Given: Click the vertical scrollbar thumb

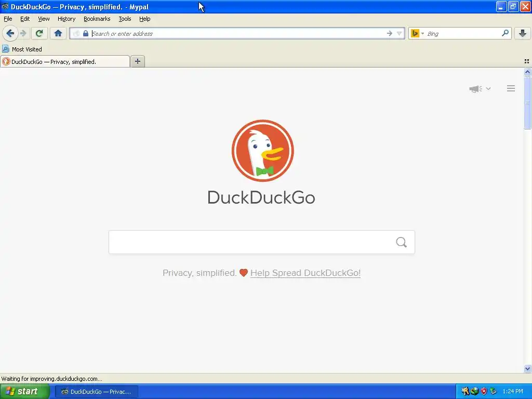Looking at the screenshot, I should coord(527,102).
